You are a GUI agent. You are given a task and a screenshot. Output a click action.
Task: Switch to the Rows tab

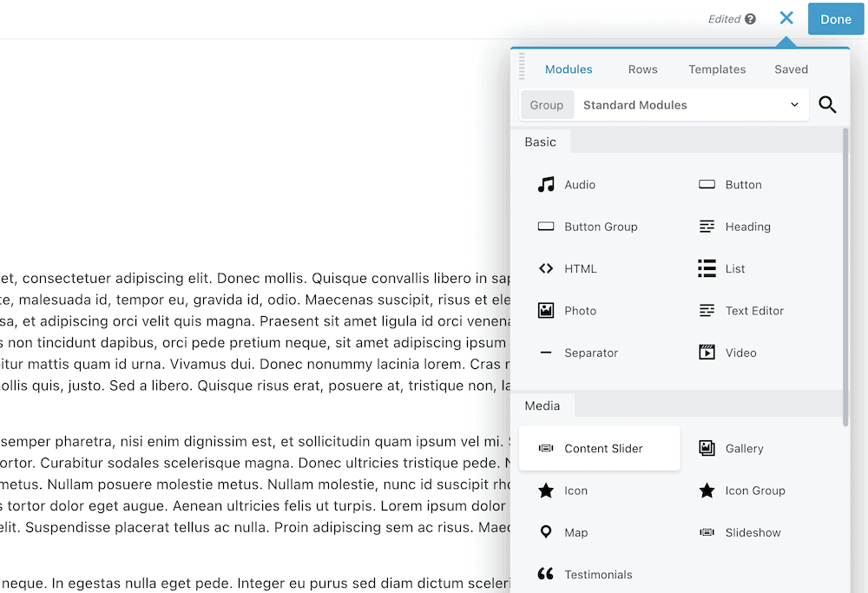[x=642, y=69]
